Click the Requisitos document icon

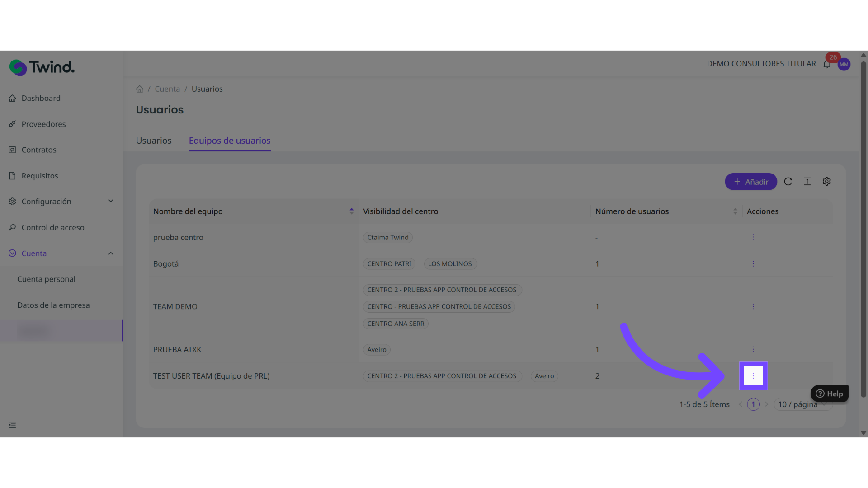[12, 176]
